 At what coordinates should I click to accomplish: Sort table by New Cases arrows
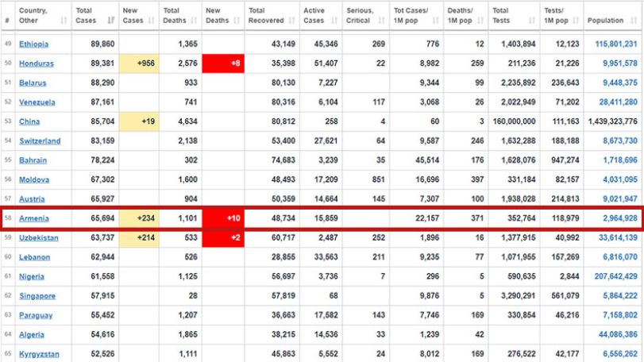(151, 20)
